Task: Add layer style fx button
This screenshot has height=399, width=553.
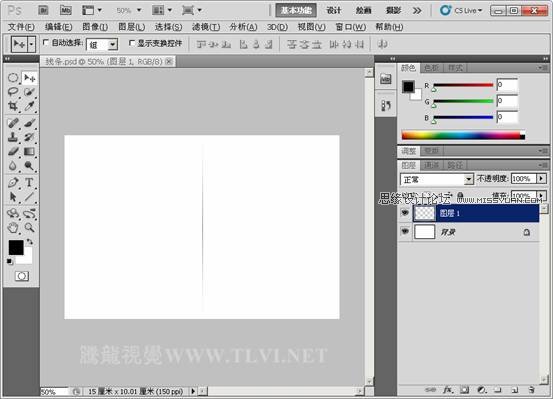Action: [447, 390]
